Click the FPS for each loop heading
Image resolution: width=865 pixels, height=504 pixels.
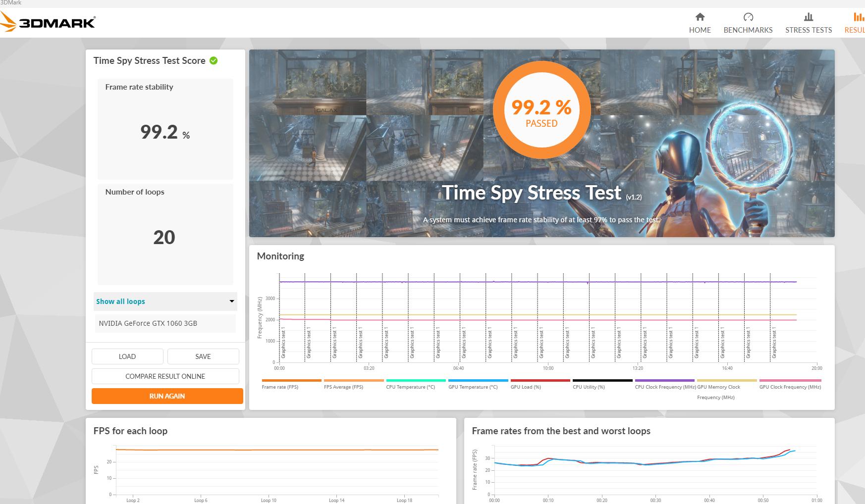click(x=130, y=431)
